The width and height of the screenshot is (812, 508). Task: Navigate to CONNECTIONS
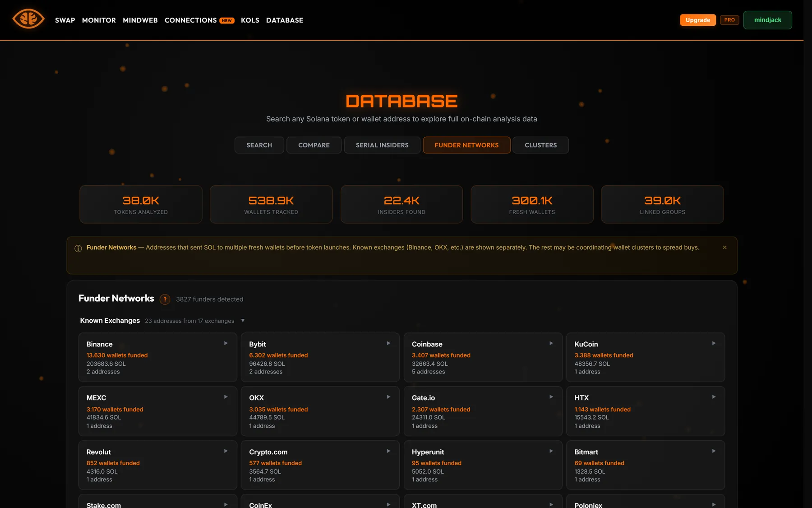pos(190,20)
